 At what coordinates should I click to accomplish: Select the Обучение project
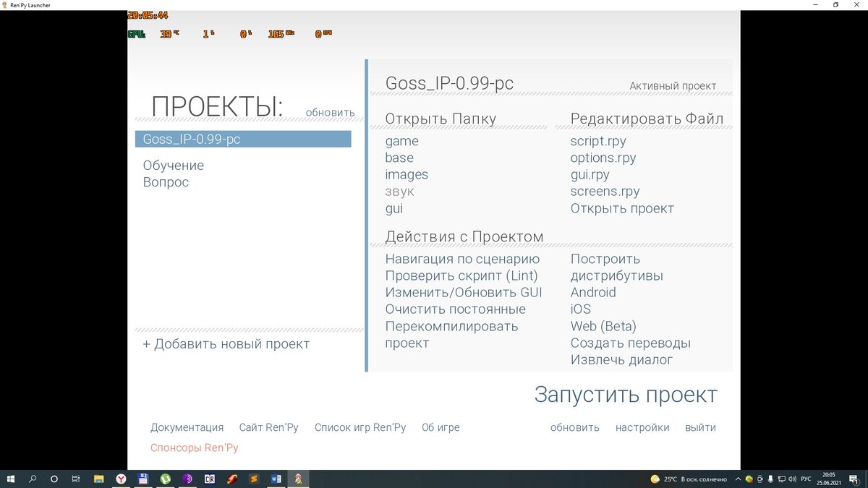pos(174,166)
